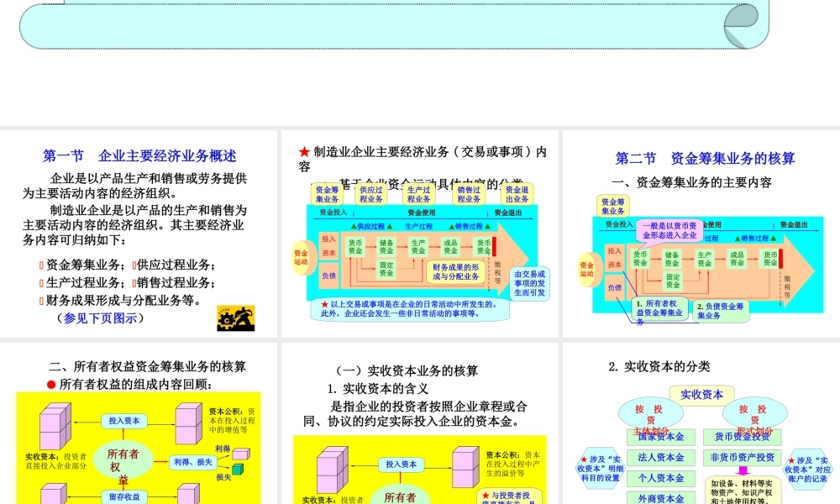Select the hexagon labeled 涉及实收资本明细科目的设置

600,469
